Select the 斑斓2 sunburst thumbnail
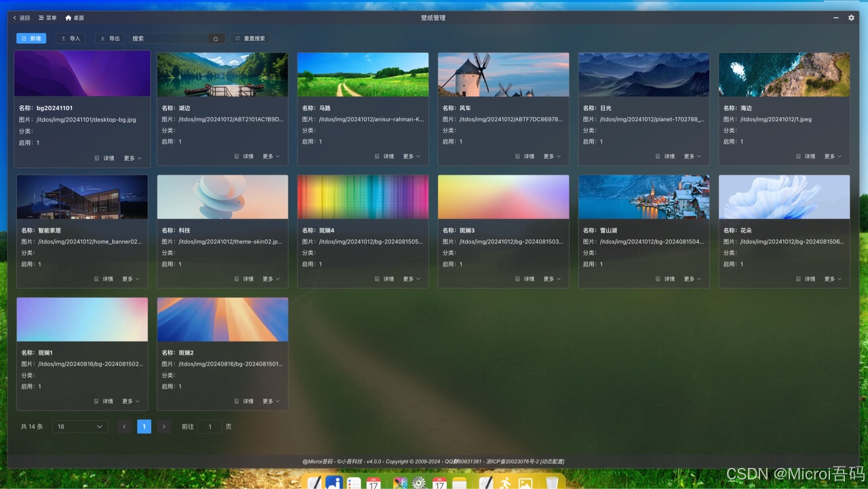This screenshot has height=489, width=868. tap(222, 319)
